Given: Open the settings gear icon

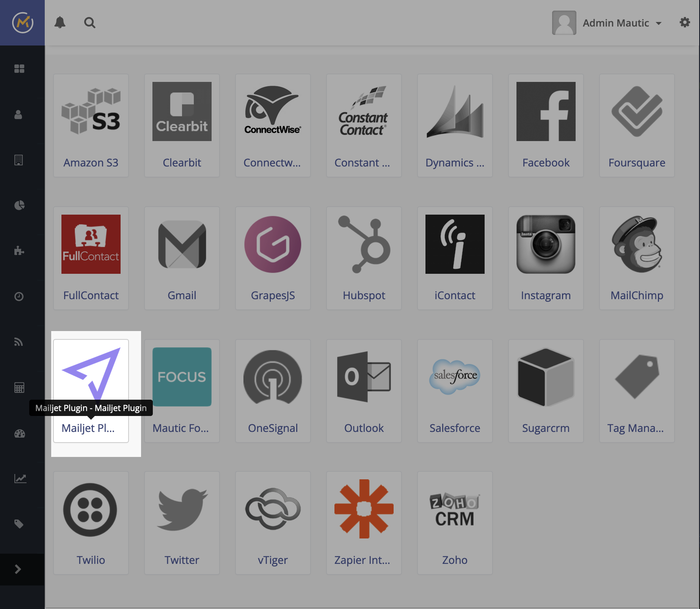Looking at the screenshot, I should pyautogui.click(x=685, y=22).
